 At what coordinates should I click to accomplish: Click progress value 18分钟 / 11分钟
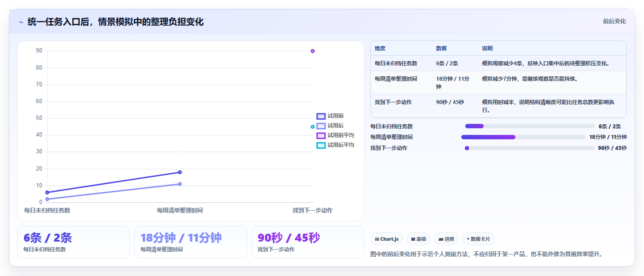(x=608, y=137)
